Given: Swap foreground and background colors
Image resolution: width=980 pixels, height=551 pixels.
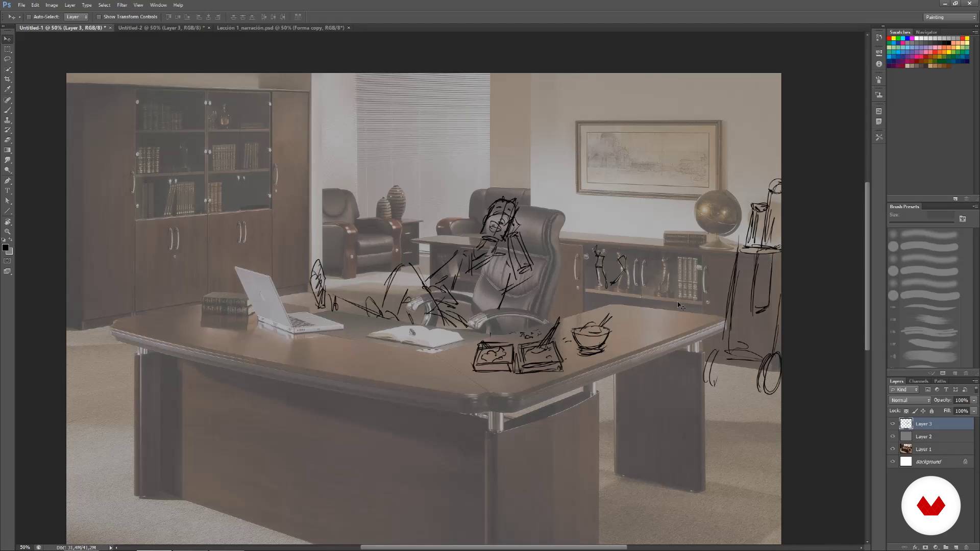Looking at the screenshot, I should [x=11, y=240].
